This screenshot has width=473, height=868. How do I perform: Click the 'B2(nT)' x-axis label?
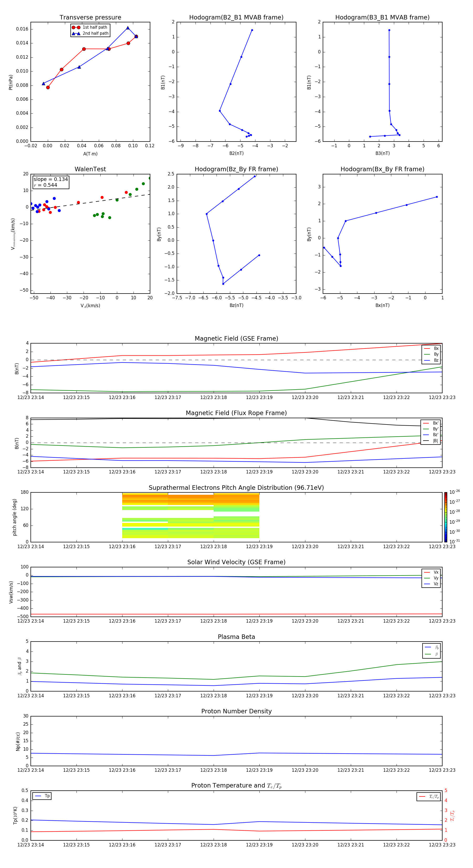pyautogui.click(x=236, y=153)
